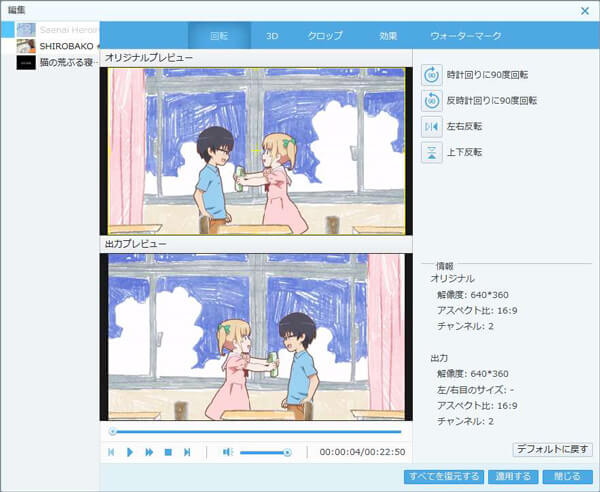Click the black thumbnail of the 猫 video

pyautogui.click(x=26, y=62)
